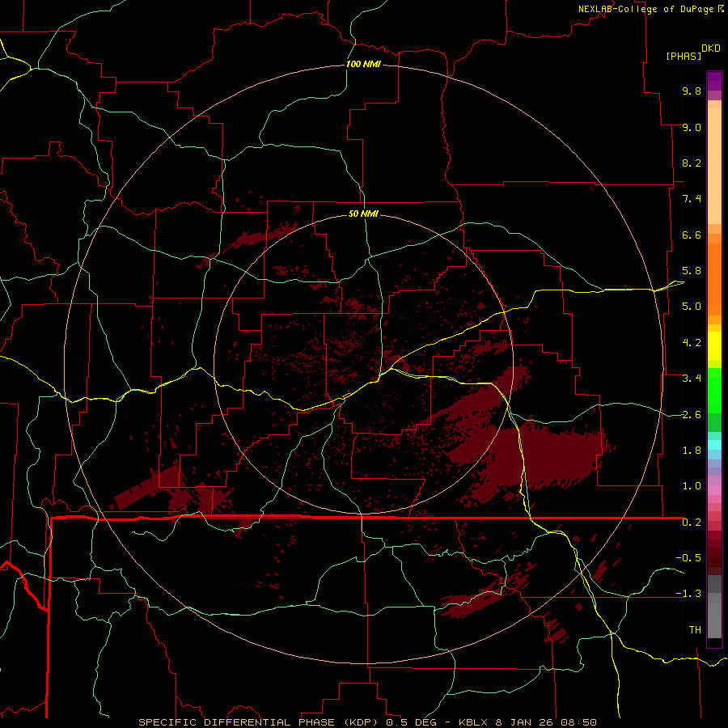Click the 0.2 value on color scale

[x=692, y=523]
